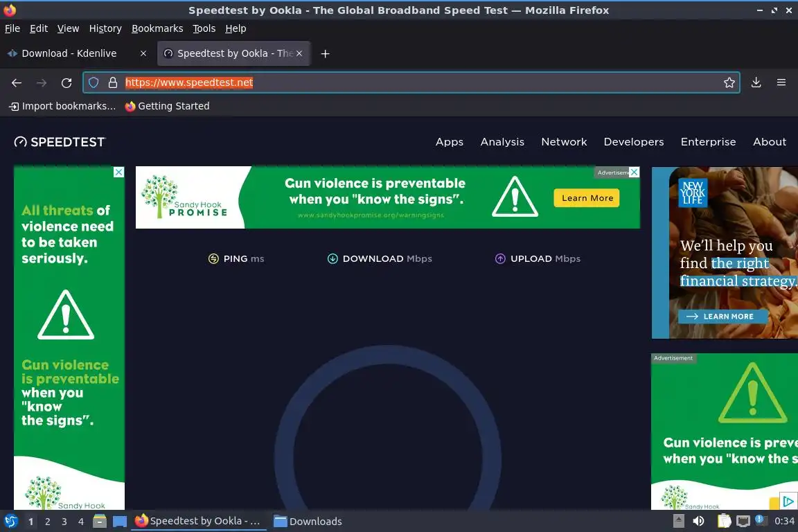Open a new tab with the plus button

point(325,53)
